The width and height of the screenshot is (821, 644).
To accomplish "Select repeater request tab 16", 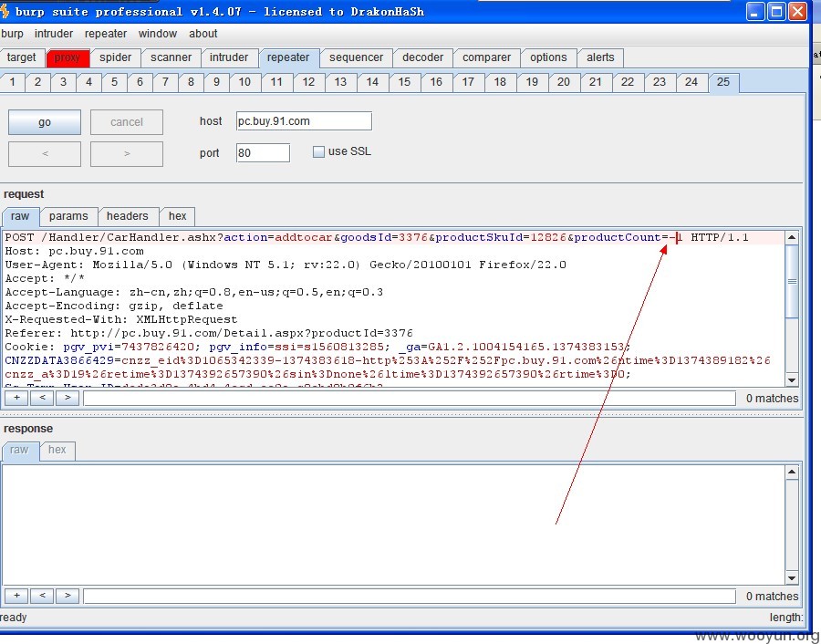I will click(436, 82).
